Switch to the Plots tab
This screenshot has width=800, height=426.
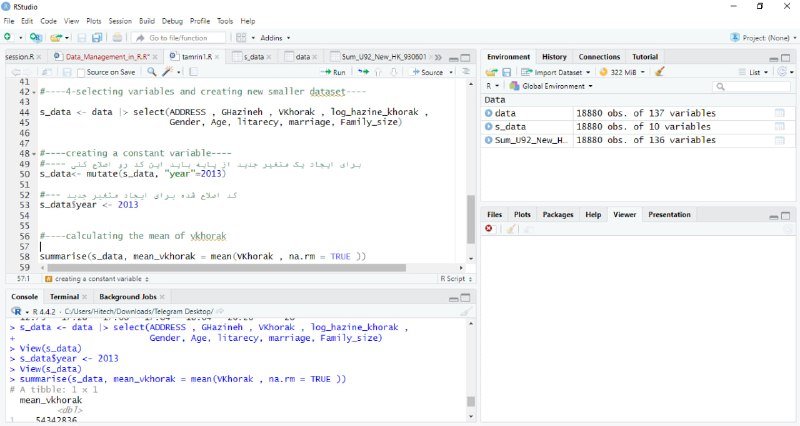522,214
